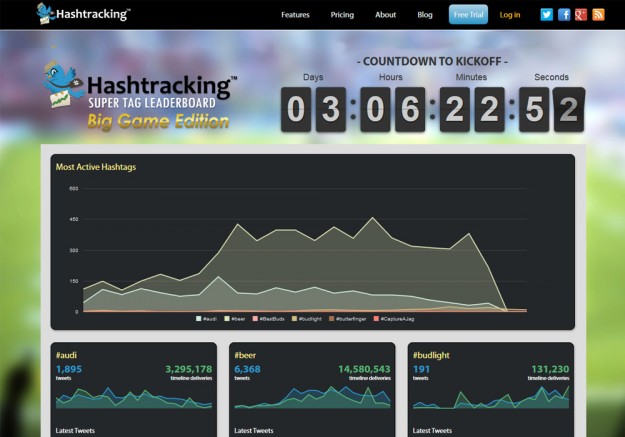Image resolution: width=625 pixels, height=437 pixels.
Task: Open the RSS feed icon
Action: click(598, 15)
